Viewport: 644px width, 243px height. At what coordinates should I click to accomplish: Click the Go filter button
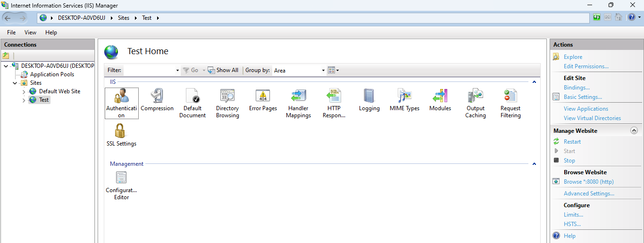[x=190, y=70]
